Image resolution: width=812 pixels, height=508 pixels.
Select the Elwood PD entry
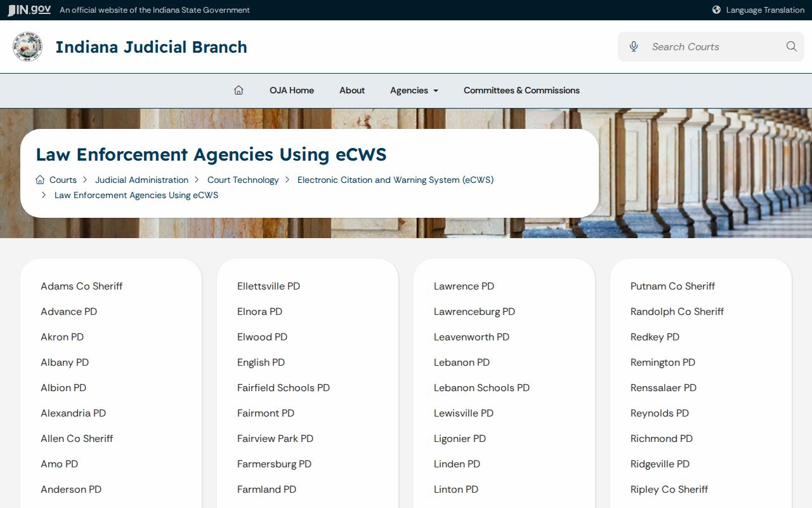(x=262, y=337)
